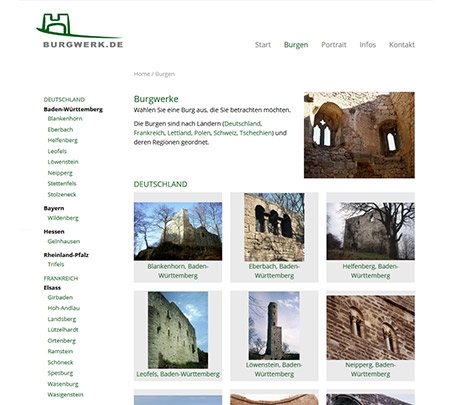The image size is (470, 405).
Task: Open Ortenberg in the sidebar
Action: (x=62, y=341)
